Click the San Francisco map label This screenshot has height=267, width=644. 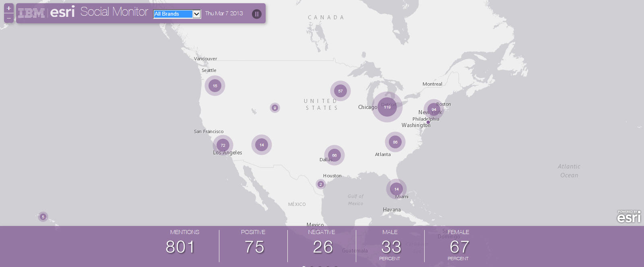tap(208, 131)
